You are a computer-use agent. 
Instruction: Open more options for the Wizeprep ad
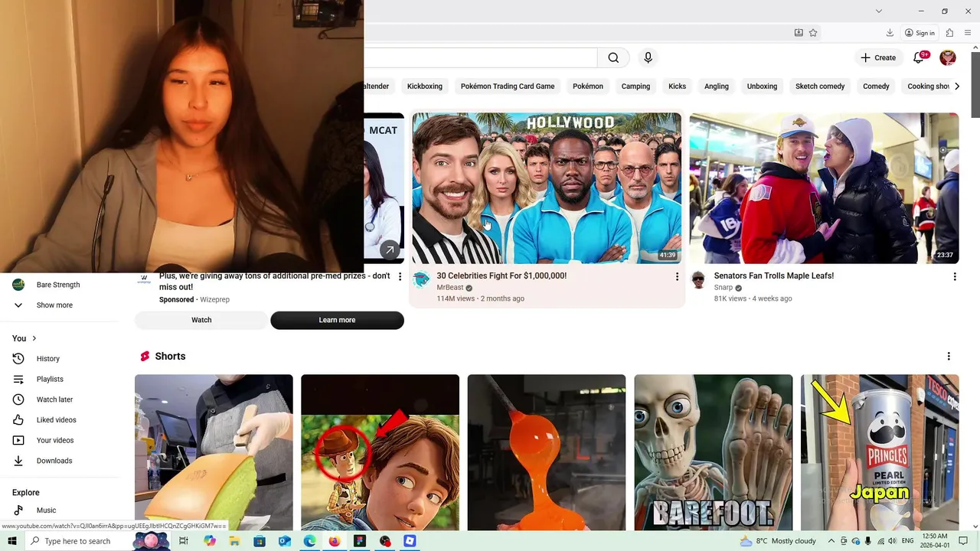pos(400,276)
